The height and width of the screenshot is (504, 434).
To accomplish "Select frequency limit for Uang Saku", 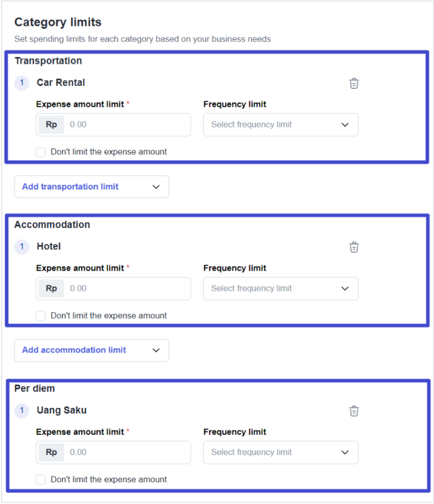I will [280, 452].
